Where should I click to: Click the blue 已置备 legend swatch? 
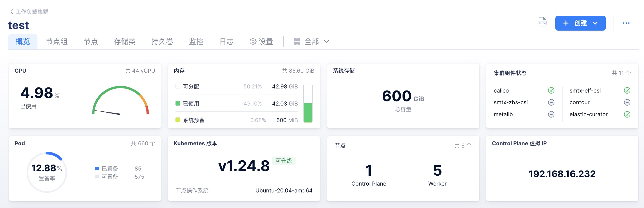[x=97, y=168]
